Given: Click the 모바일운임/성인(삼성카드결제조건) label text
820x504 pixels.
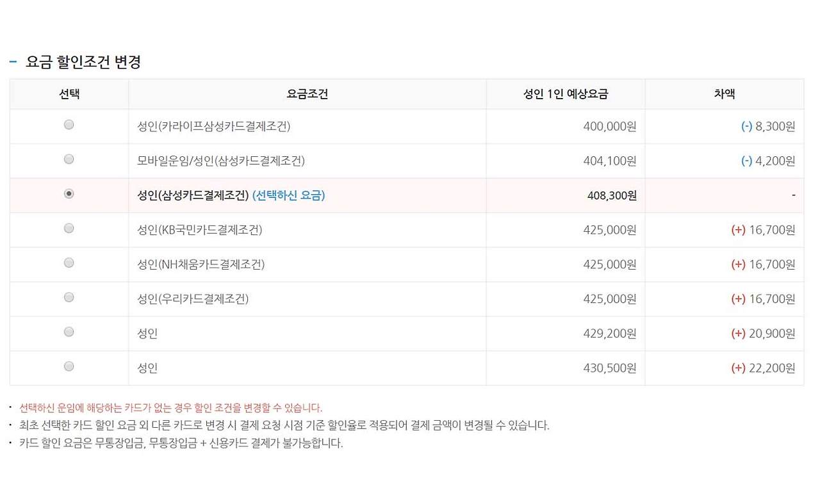Looking at the screenshot, I should tap(221, 161).
